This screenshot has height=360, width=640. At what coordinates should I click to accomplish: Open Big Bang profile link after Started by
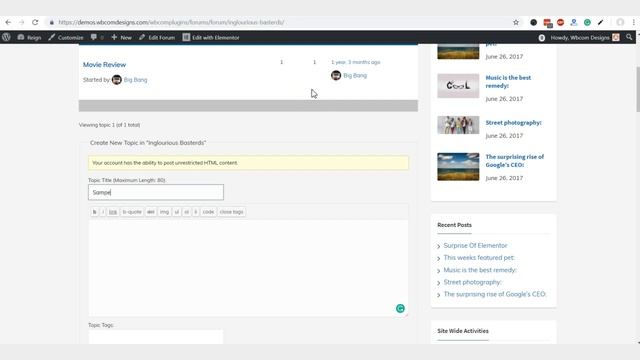(136, 80)
